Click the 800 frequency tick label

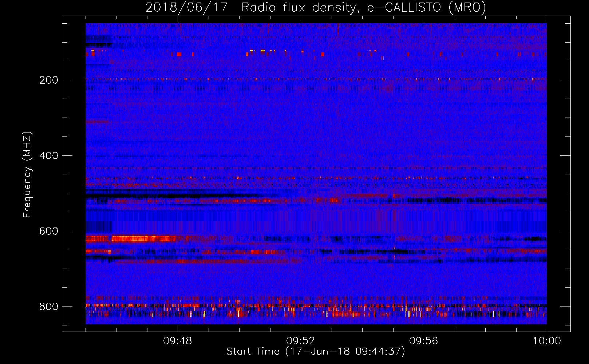coord(49,306)
